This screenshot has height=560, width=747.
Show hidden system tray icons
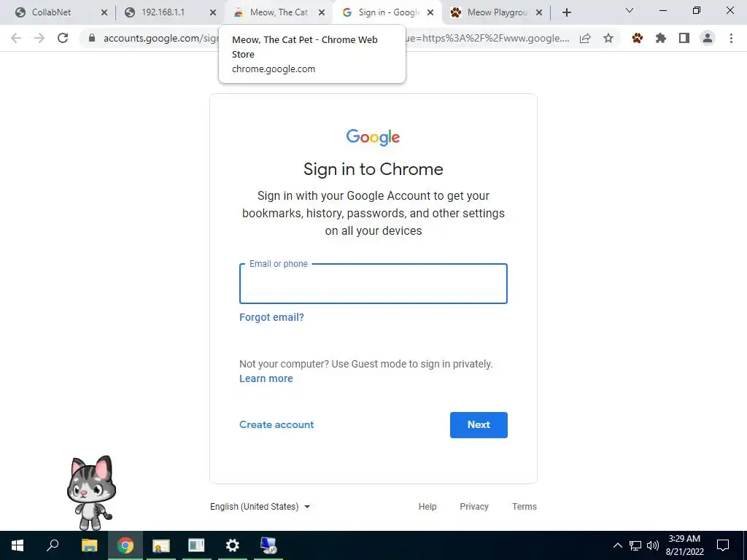(x=617, y=545)
